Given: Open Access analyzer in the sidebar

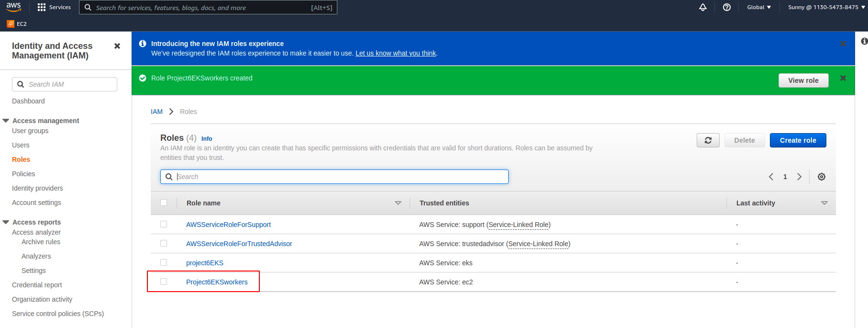Looking at the screenshot, I should [x=36, y=232].
